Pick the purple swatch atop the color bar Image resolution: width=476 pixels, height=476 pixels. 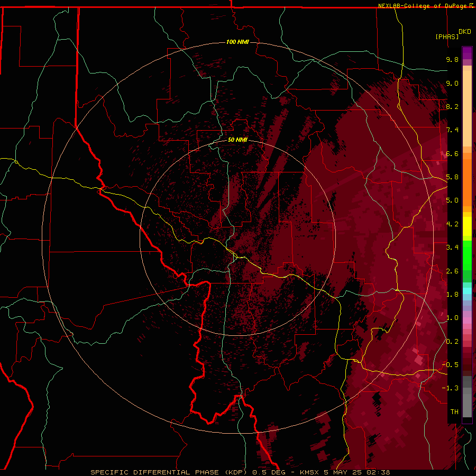[x=467, y=53]
